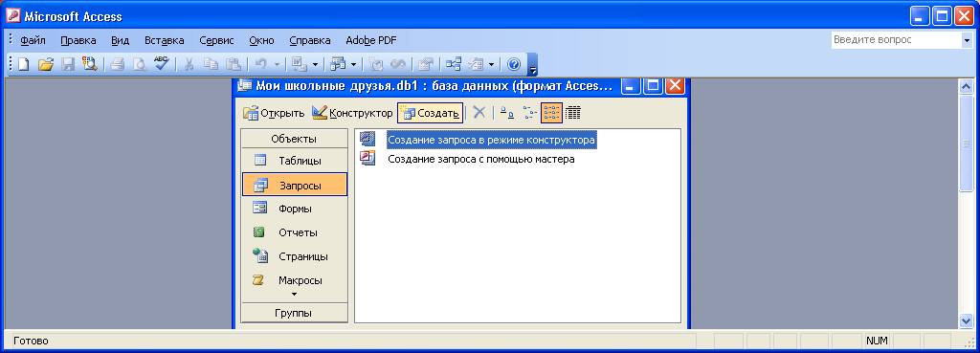The image size is (980, 353).
Task: Click the Объекты header bar
Action: point(294,139)
